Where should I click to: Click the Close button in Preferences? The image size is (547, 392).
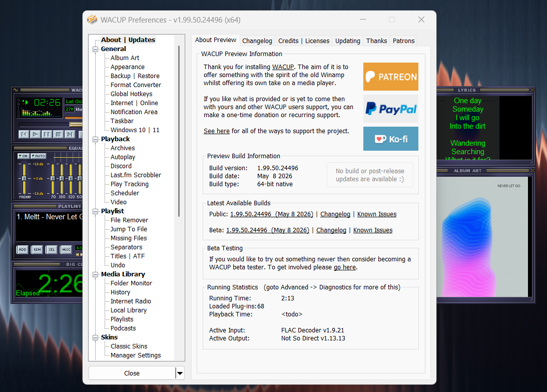(132, 373)
